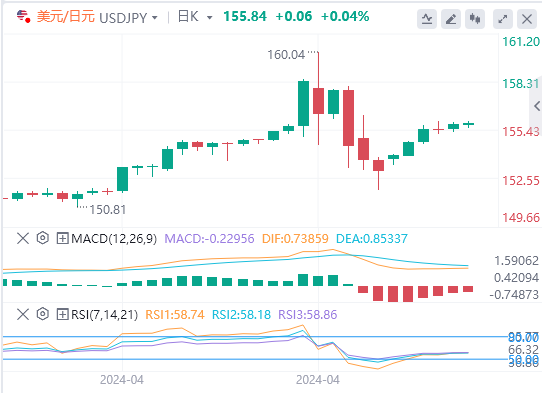Click the 150.81 low price marker
This screenshot has width=542, height=393.
(108, 209)
